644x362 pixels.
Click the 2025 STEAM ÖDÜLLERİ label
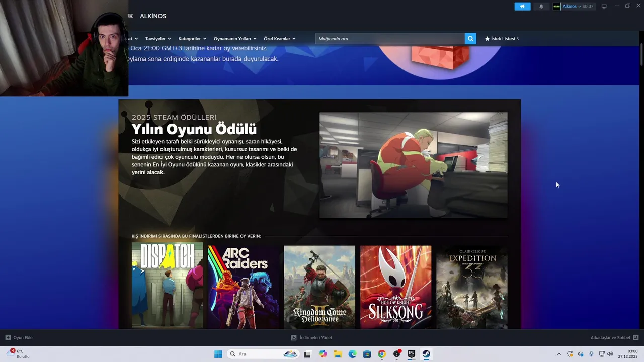(174, 117)
